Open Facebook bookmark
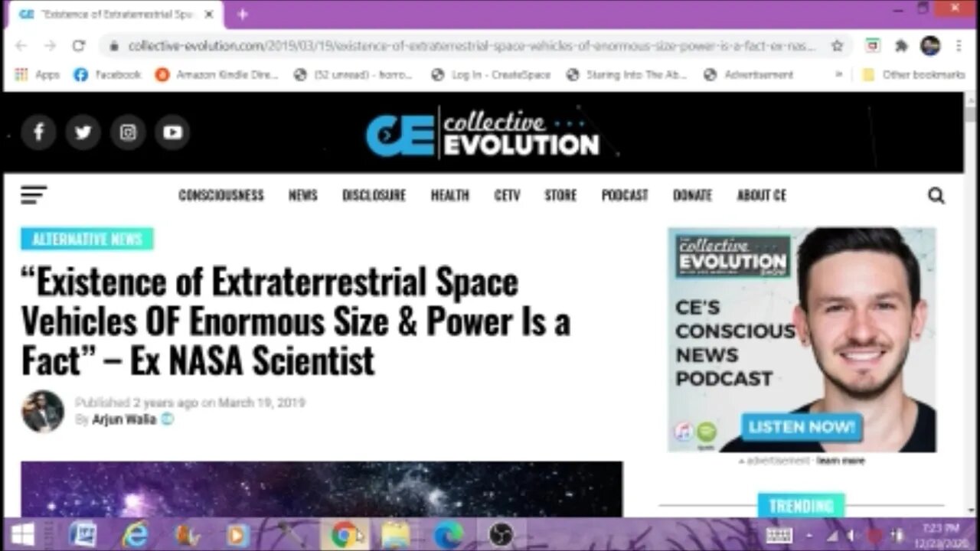The image size is (980, 551). click(107, 75)
